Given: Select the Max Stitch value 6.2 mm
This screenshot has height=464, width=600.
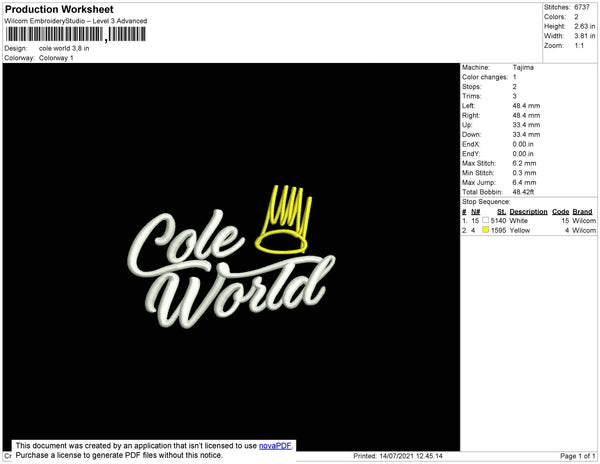Looking at the screenshot, I should pyautogui.click(x=524, y=163).
